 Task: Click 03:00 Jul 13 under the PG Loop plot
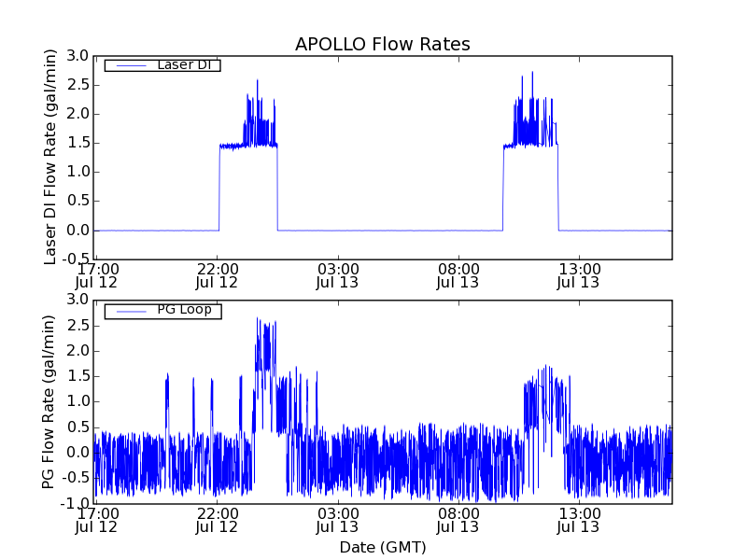point(338,521)
